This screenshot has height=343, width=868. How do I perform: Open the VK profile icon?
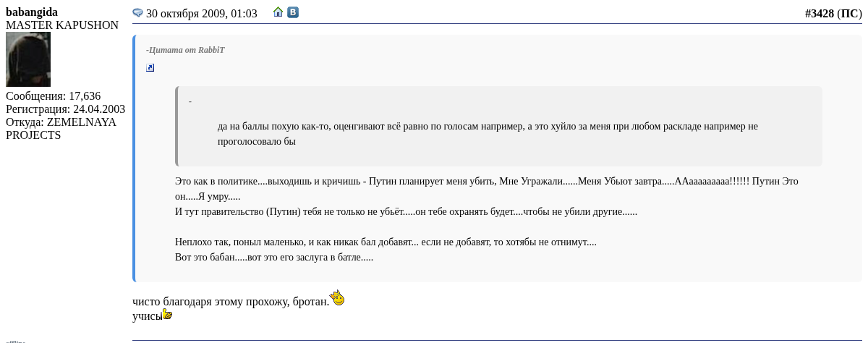[x=293, y=12]
